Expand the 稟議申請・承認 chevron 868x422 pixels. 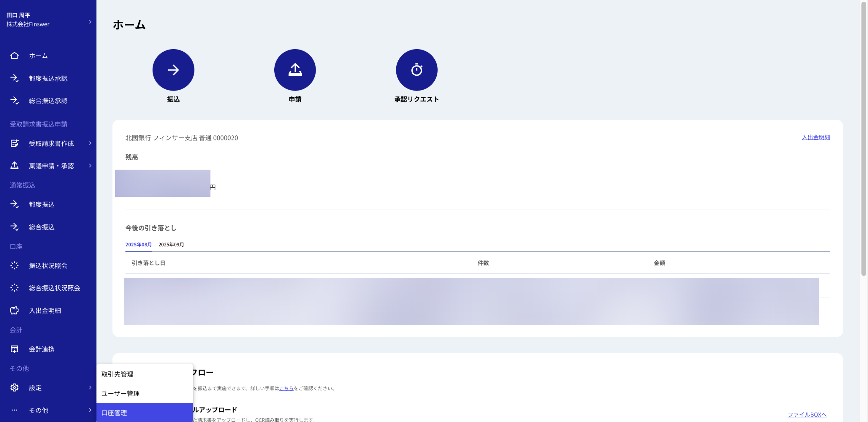point(90,166)
